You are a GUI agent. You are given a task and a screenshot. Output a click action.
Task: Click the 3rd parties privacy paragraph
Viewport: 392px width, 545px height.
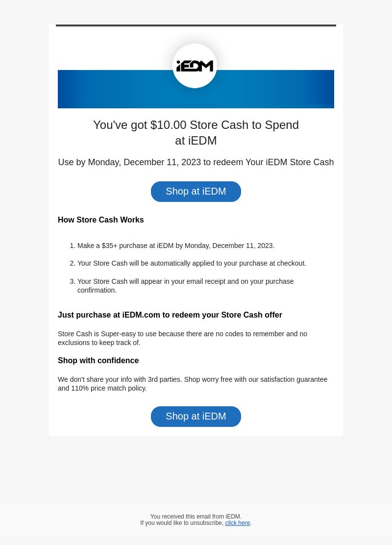pyautogui.click(x=193, y=384)
